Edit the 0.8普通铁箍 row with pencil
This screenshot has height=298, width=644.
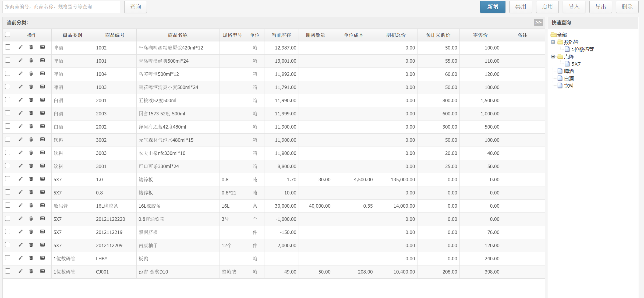pos(20,219)
